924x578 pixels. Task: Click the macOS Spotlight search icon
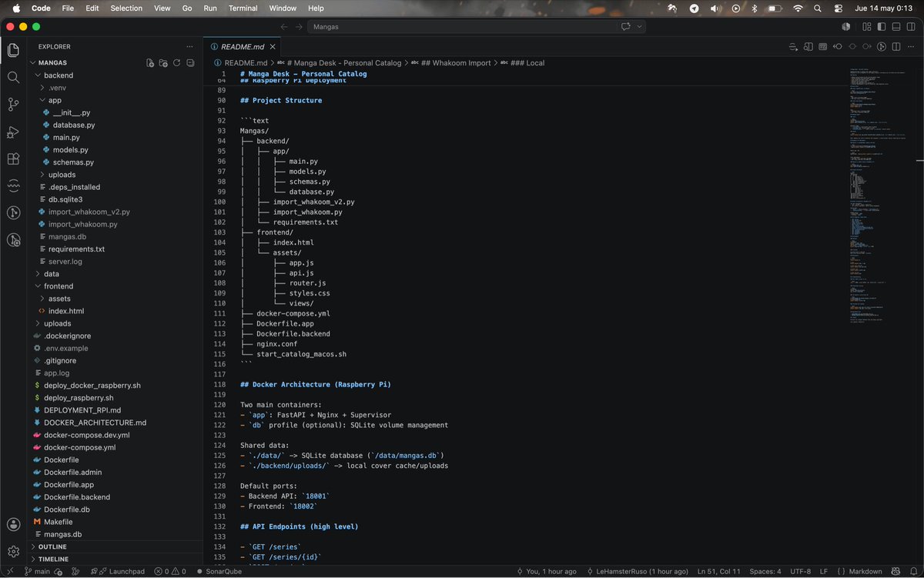(x=818, y=8)
